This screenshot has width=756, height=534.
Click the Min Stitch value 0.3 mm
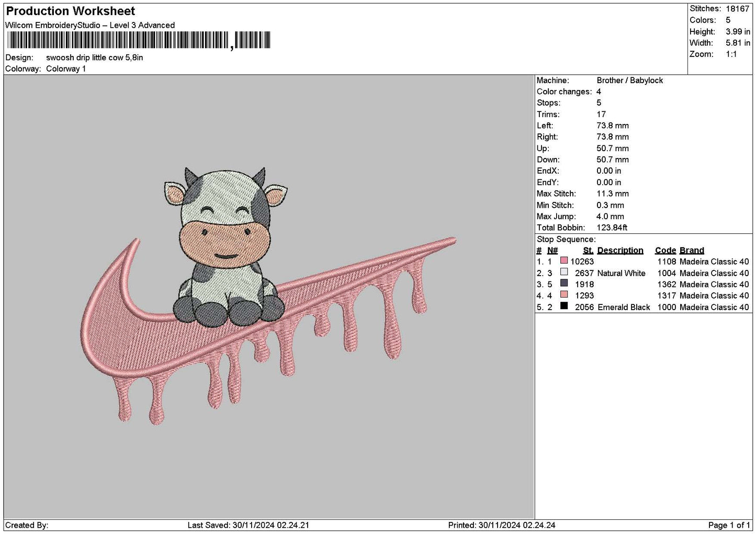[611, 206]
